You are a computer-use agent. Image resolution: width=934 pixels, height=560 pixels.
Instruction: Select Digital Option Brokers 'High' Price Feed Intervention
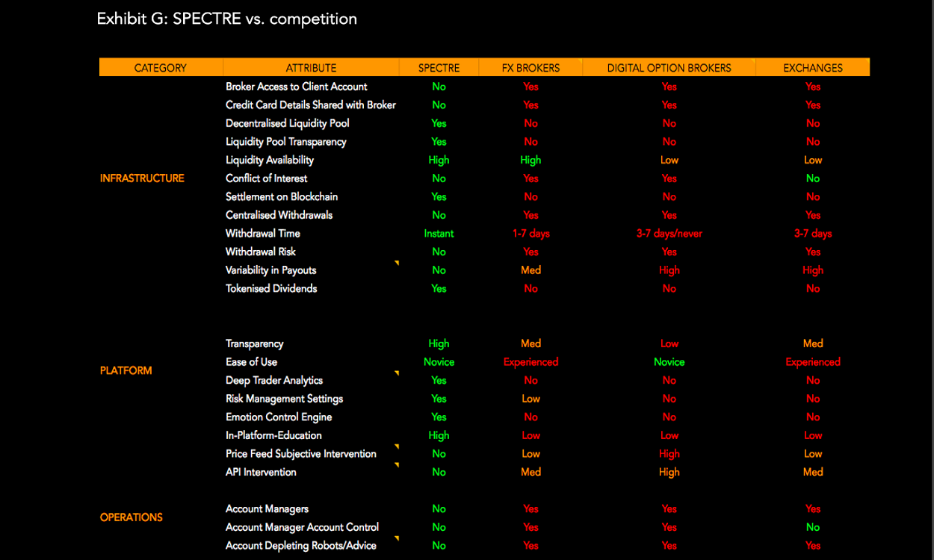[669, 454]
